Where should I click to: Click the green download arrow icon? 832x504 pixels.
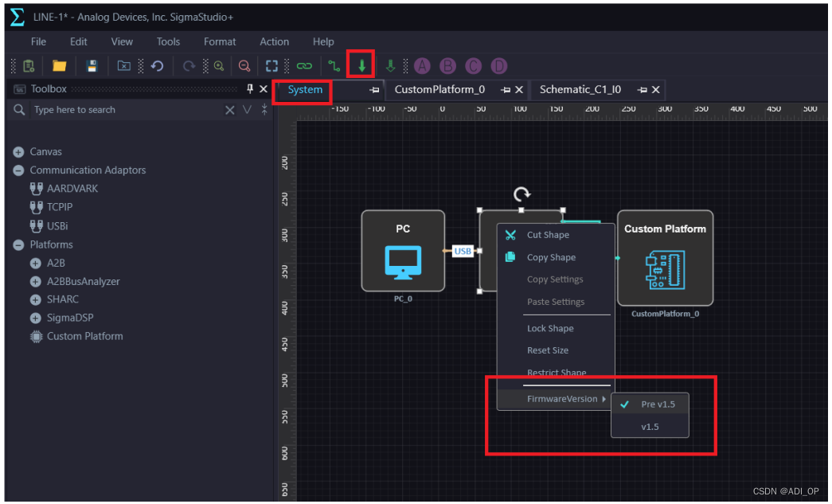click(361, 66)
